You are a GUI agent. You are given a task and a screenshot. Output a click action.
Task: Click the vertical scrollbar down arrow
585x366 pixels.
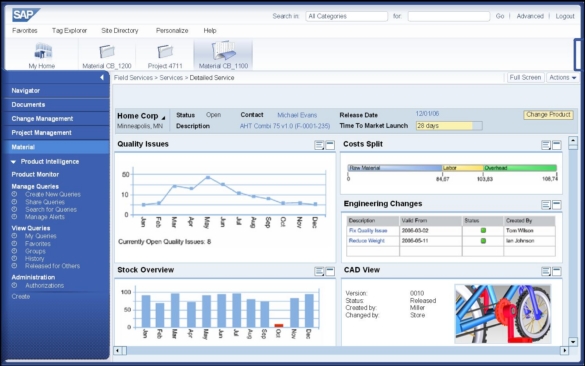(573, 341)
